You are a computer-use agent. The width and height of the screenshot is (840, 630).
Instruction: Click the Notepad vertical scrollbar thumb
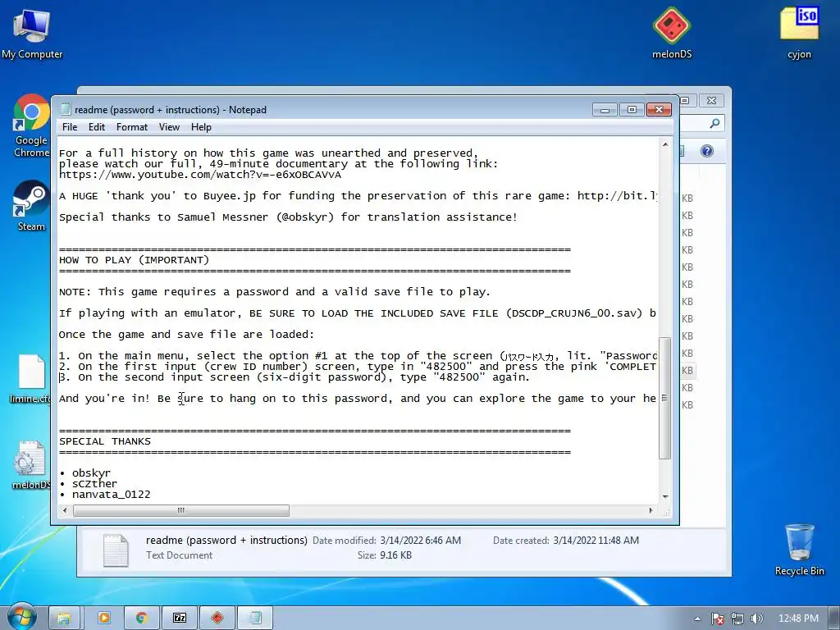coord(664,398)
